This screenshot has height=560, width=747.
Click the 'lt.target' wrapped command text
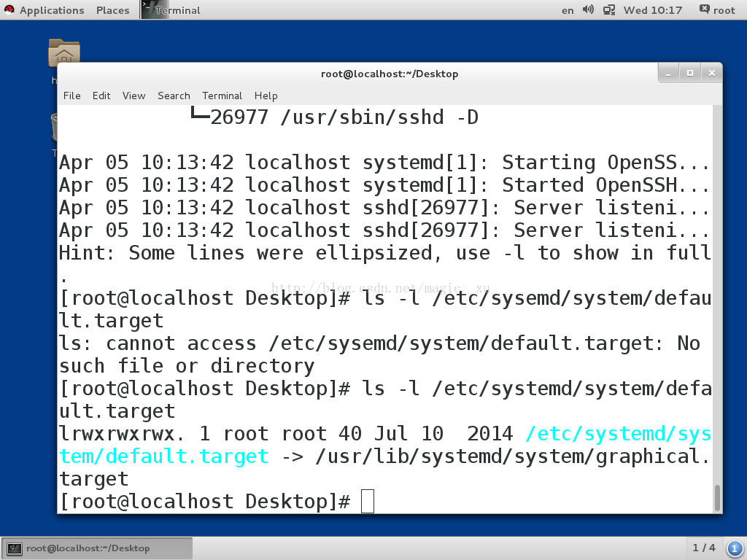tap(112, 321)
